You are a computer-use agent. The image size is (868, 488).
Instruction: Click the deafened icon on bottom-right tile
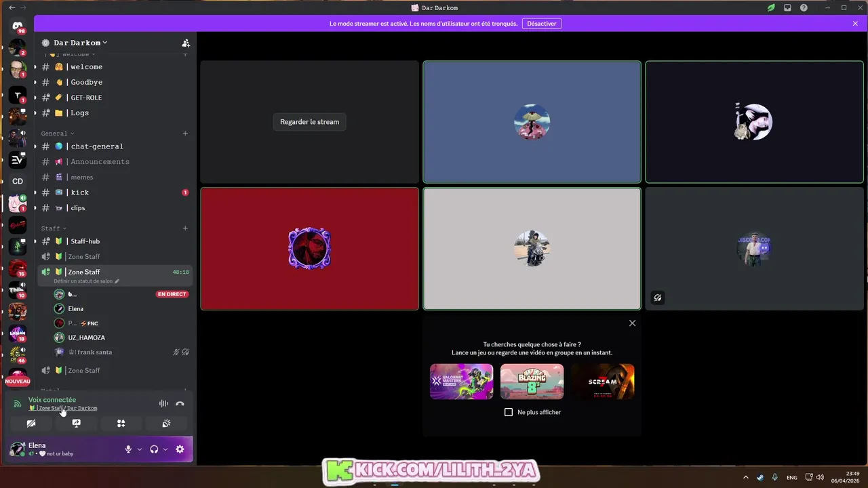point(658,298)
